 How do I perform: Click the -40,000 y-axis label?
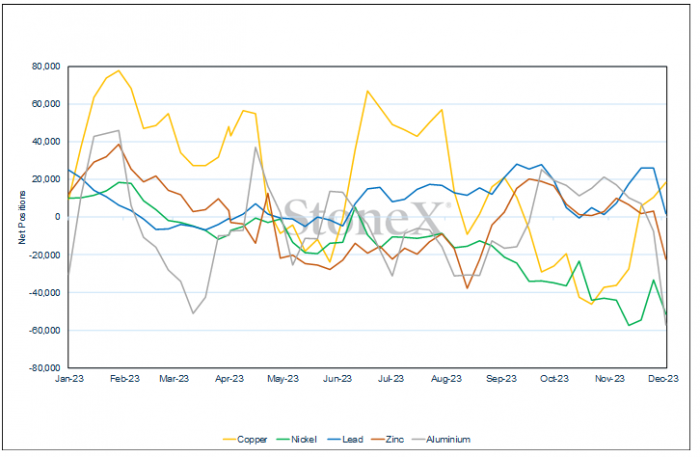[x=45, y=293]
